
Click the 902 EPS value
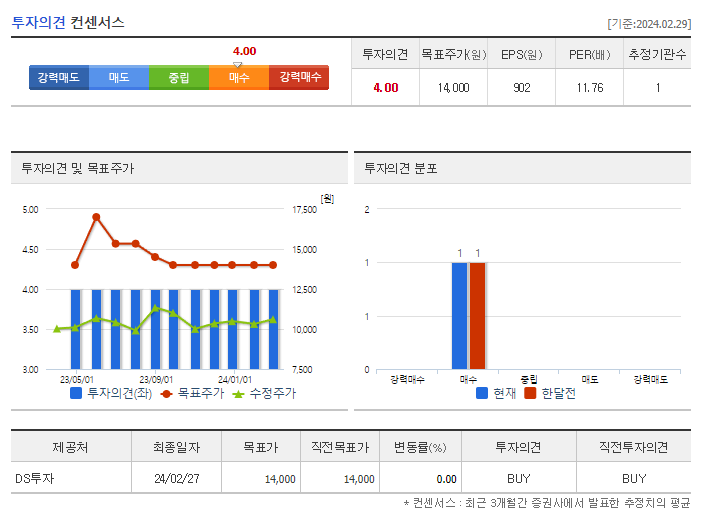click(522, 88)
